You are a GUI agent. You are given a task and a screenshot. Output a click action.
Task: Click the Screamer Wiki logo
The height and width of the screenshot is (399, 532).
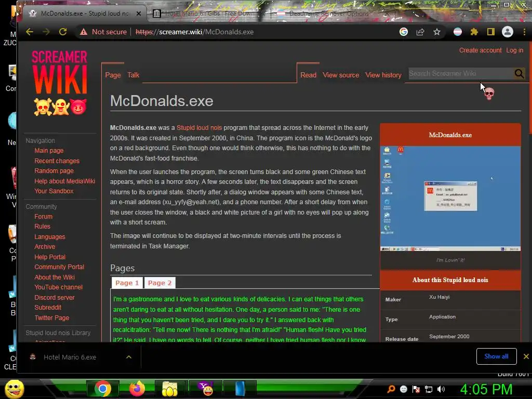pos(60,83)
